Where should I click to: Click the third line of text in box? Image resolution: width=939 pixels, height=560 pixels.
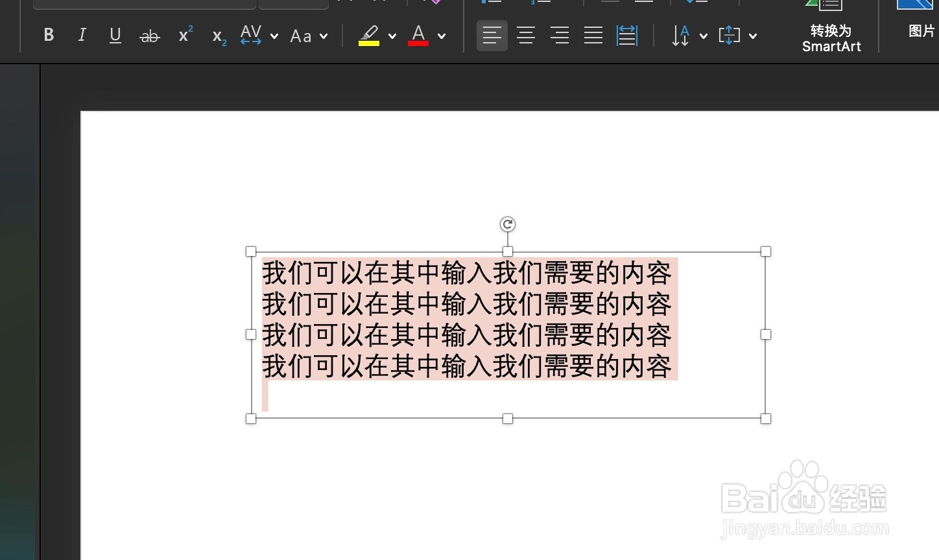click(467, 335)
